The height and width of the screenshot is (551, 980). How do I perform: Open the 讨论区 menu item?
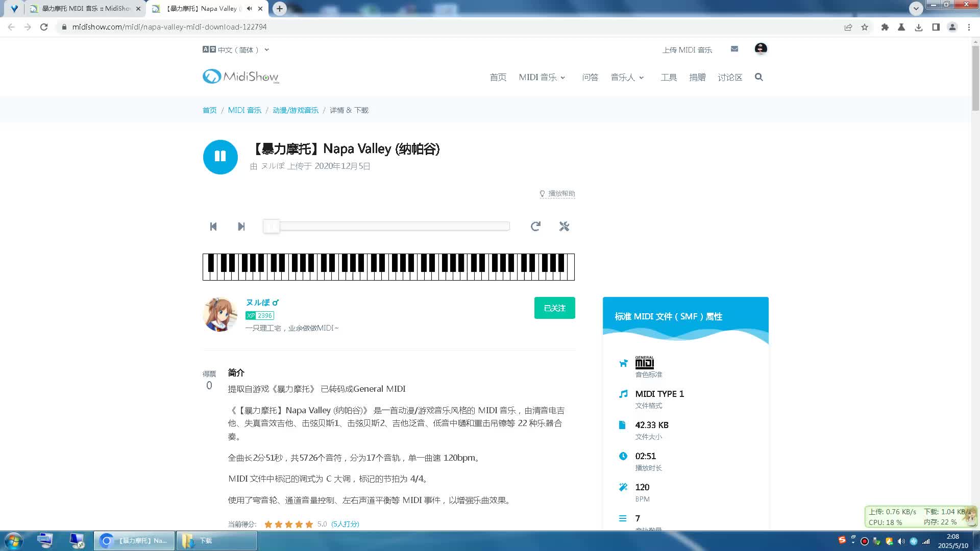tap(730, 77)
